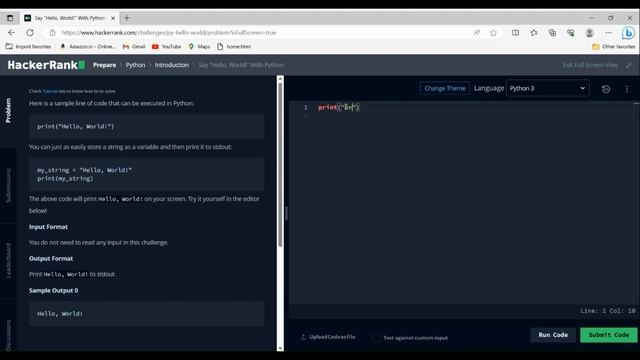This screenshot has height=360, width=640.
Task: Open split screen icon in Edge toolbar
Action: pyautogui.click(x=516, y=33)
